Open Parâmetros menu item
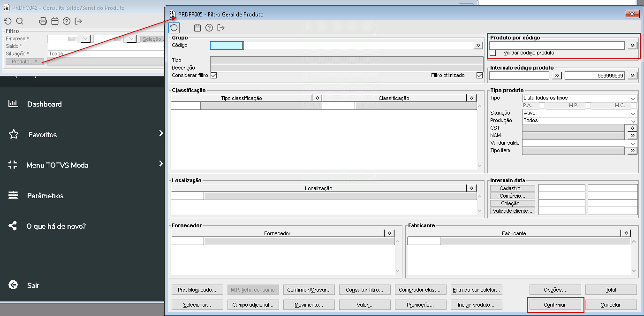The image size is (644, 316). (45, 196)
